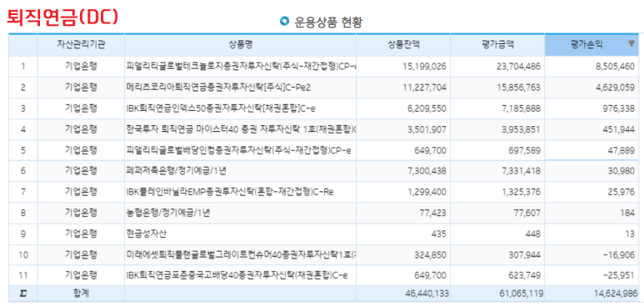The width and height of the screenshot is (644, 307).
Task: Select product 페퍼저축은행/정기예금/1년
Action: (x=176, y=171)
